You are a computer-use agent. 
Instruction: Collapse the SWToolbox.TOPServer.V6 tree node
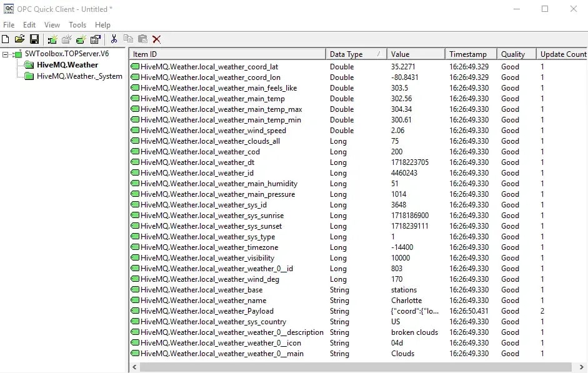point(4,53)
